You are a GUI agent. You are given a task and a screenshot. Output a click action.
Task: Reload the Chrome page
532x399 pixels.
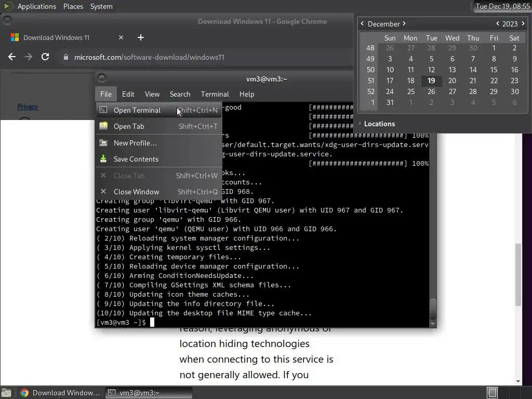click(45, 57)
